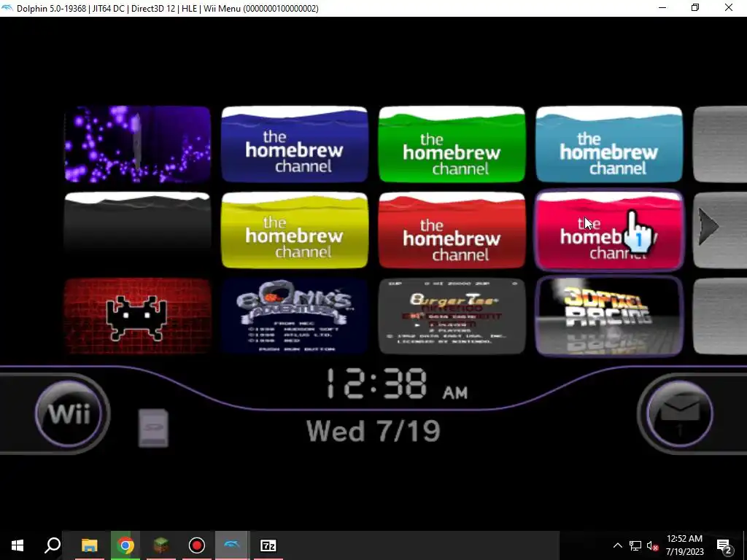The image size is (747, 560).
Task: Switch to Google Chrome in taskbar
Action: (125, 545)
